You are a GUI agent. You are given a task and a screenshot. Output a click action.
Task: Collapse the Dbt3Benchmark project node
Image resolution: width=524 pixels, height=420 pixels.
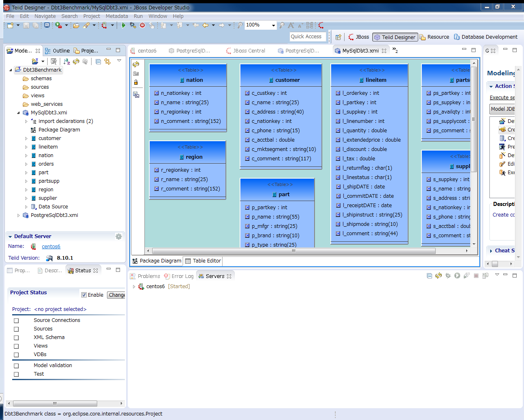pos(11,70)
